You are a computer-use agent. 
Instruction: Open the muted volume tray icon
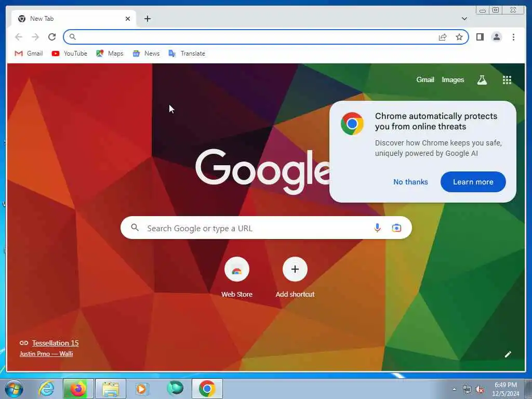[480, 390]
